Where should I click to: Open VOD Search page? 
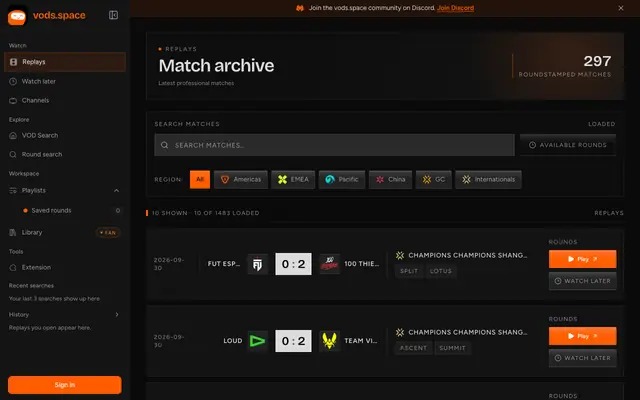tap(65, 136)
